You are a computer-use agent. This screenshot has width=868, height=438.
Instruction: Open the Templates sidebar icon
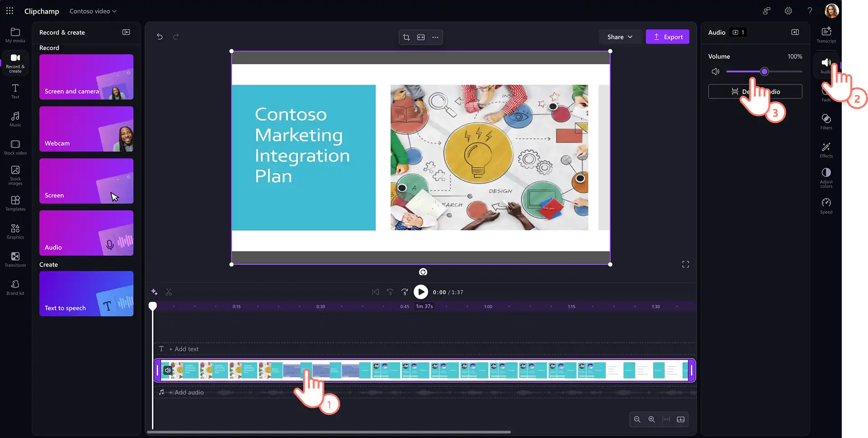click(15, 203)
